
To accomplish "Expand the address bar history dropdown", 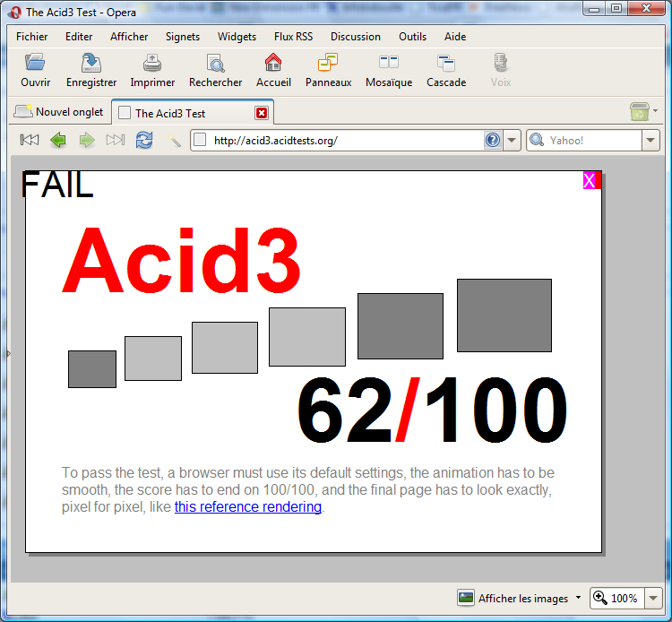I will coord(512,140).
